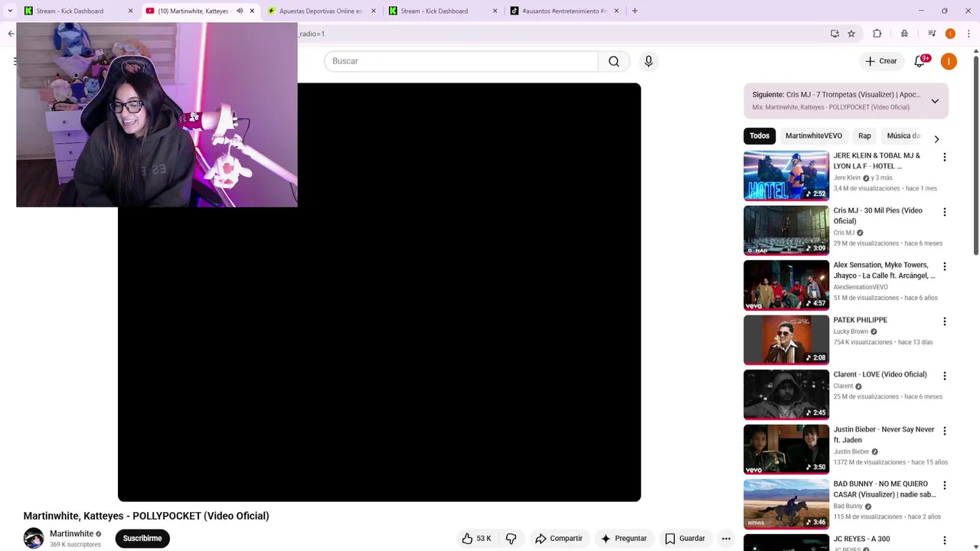Click the Suscribirme button
This screenshot has width=980, height=551.
coord(142,539)
